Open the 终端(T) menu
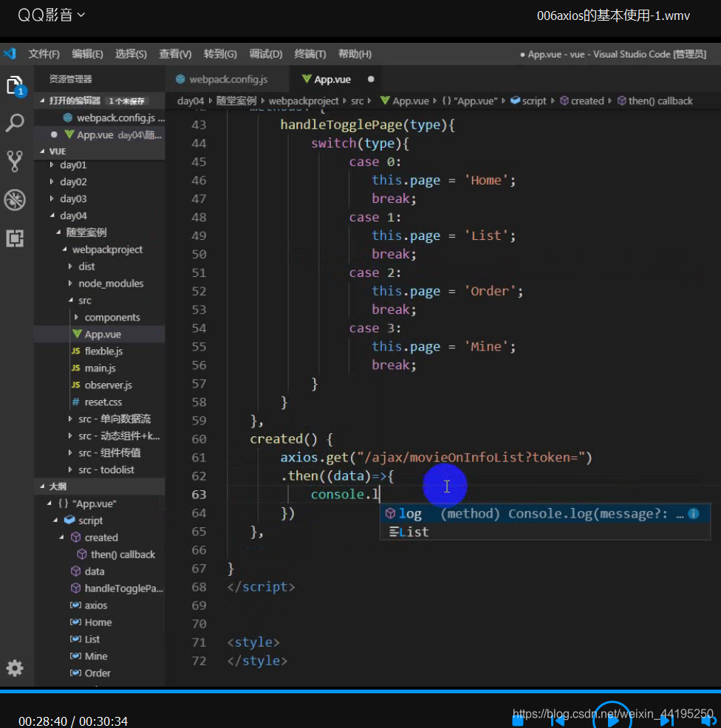Screen dimensions: 721x728 coord(310,55)
